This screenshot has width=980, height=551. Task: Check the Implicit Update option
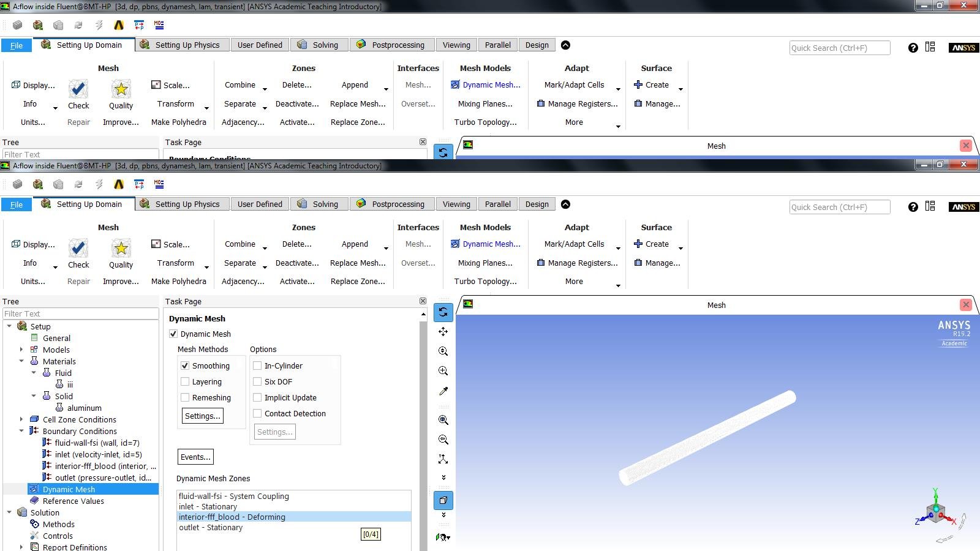pos(257,397)
